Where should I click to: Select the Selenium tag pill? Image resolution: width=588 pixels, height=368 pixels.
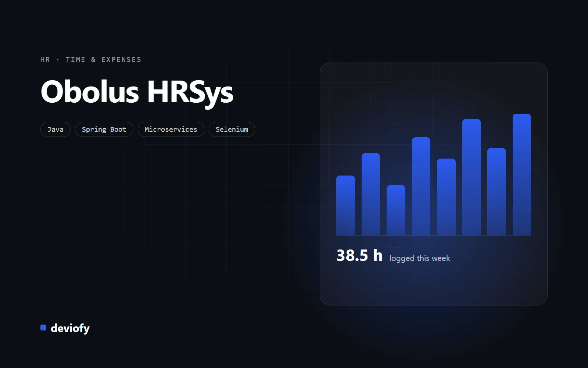click(232, 130)
